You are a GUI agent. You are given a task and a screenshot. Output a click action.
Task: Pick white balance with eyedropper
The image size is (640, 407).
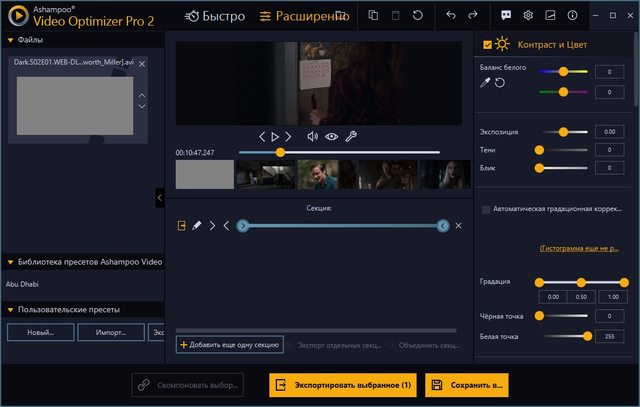(485, 83)
